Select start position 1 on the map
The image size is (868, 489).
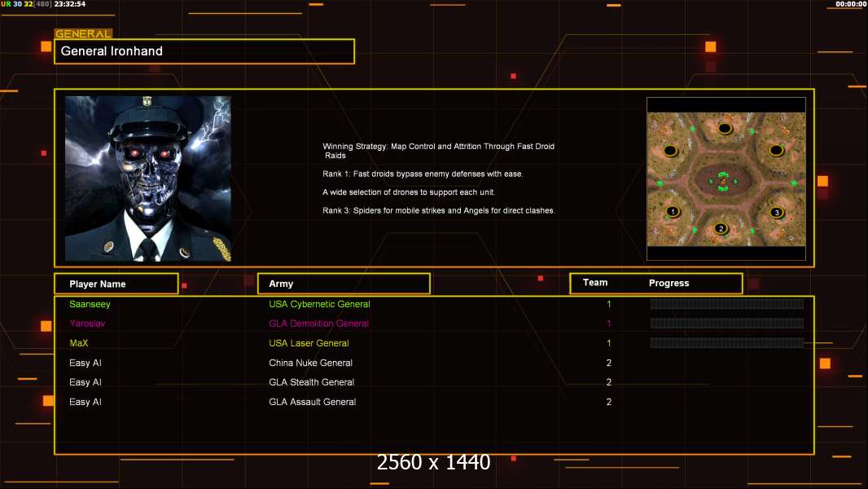(673, 212)
